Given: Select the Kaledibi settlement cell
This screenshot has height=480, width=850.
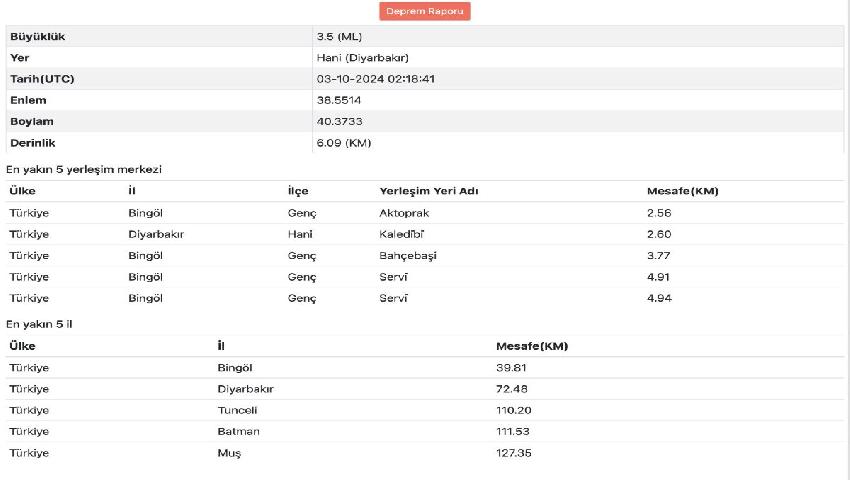Looking at the screenshot, I should (x=404, y=234).
